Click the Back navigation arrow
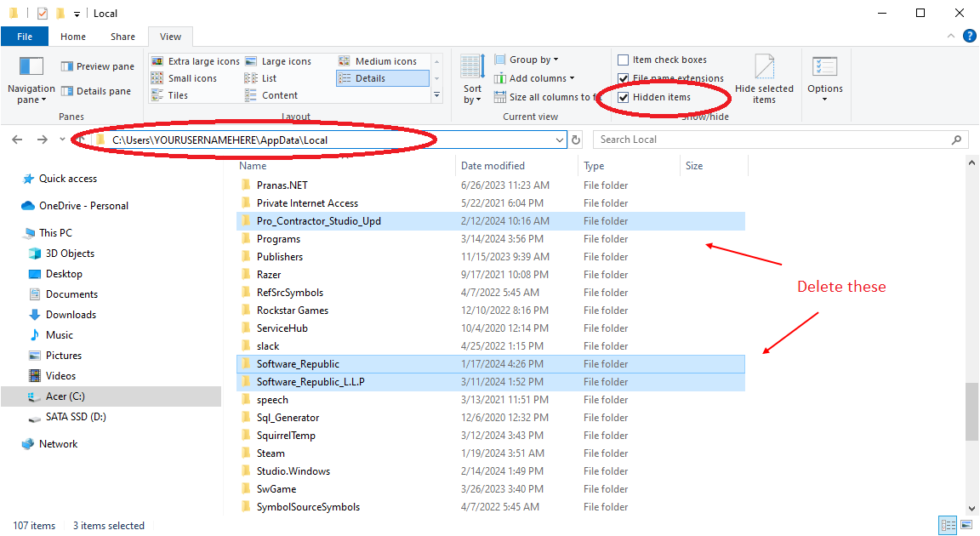This screenshot has width=980, height=536. click(x=18, y=140)
